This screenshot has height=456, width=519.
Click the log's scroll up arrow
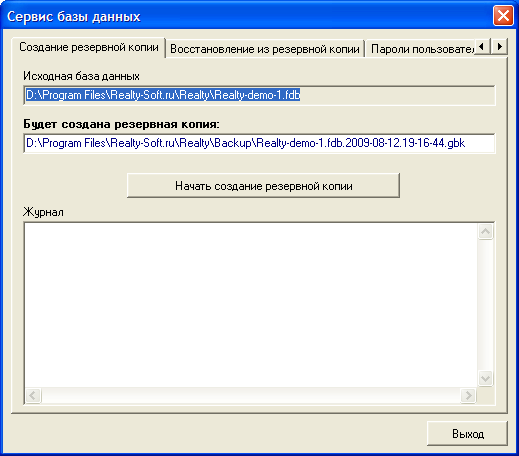point(485,231)
